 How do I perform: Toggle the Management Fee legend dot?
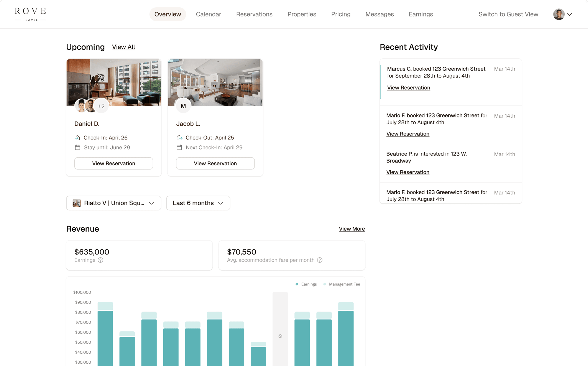tap(325, 284)
